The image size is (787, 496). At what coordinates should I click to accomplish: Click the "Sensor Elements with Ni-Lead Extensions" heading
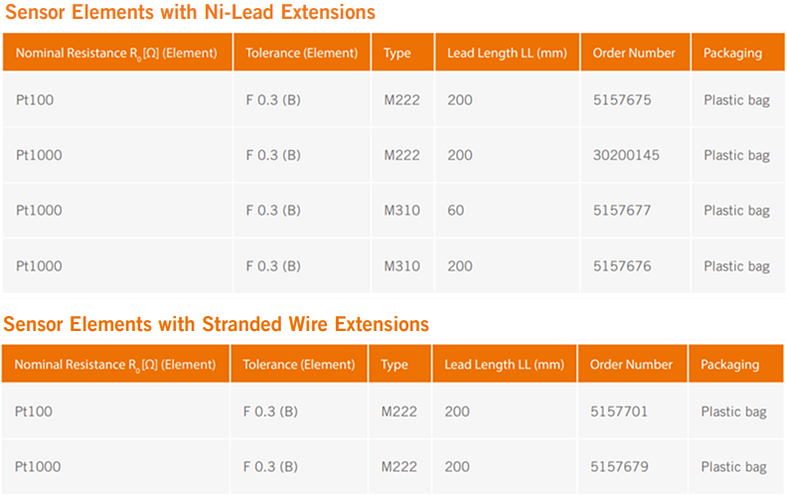tap(189, 13)
